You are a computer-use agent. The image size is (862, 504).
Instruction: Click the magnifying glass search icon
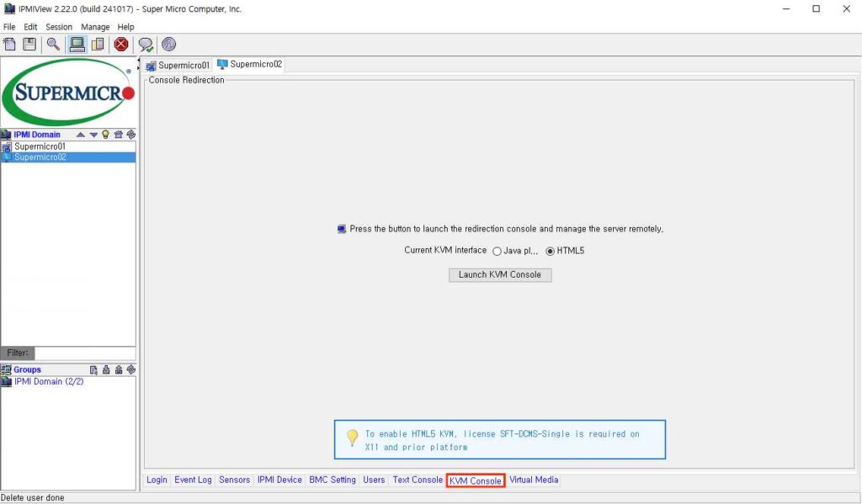pyautogui.click(x=53, y=44)
